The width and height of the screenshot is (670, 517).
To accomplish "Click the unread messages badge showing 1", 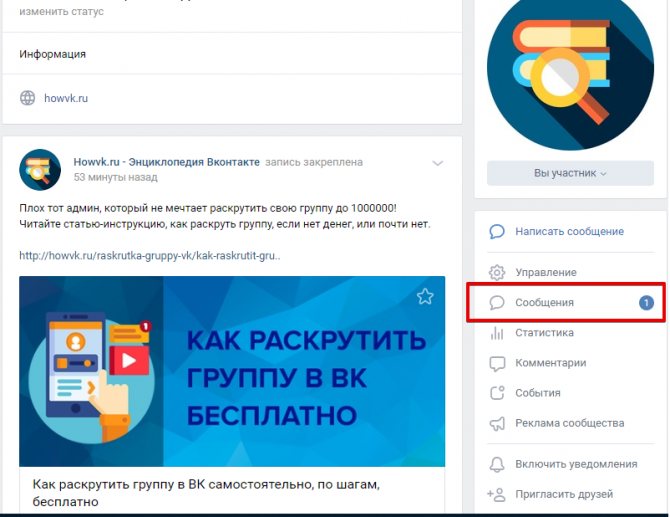I will tap(646, 303).
